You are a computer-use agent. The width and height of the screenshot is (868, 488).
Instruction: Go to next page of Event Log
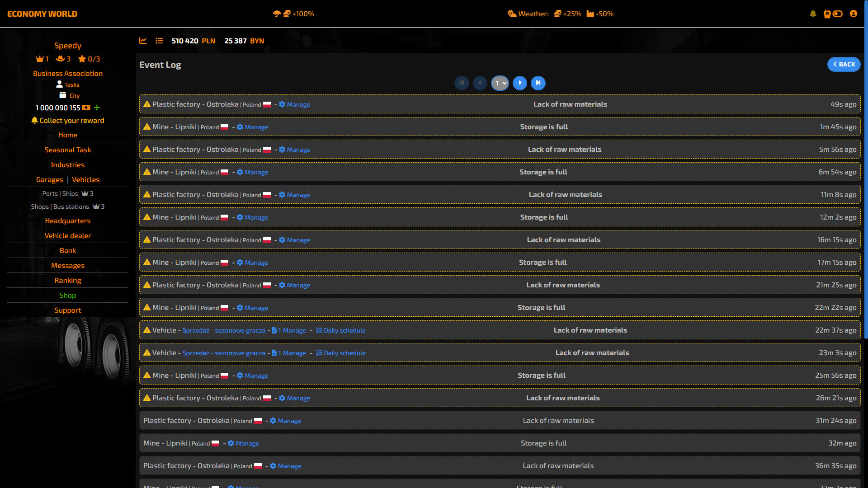pos(520,83)
